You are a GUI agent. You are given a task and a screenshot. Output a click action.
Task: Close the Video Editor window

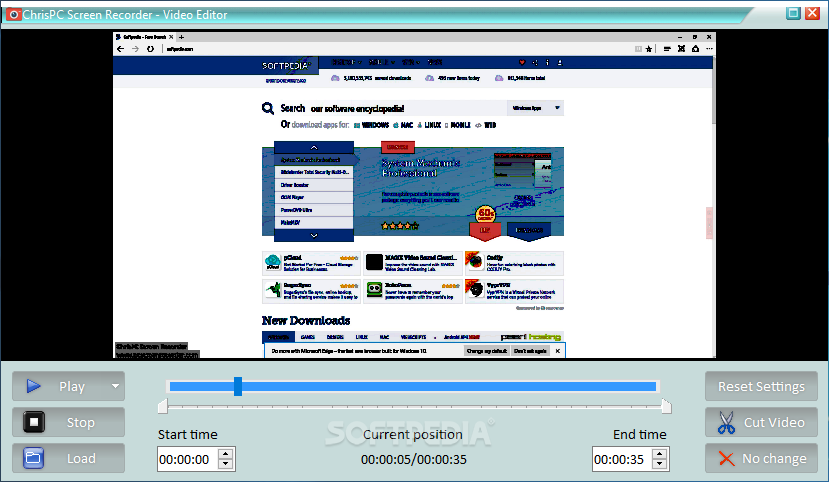(812, 13)
